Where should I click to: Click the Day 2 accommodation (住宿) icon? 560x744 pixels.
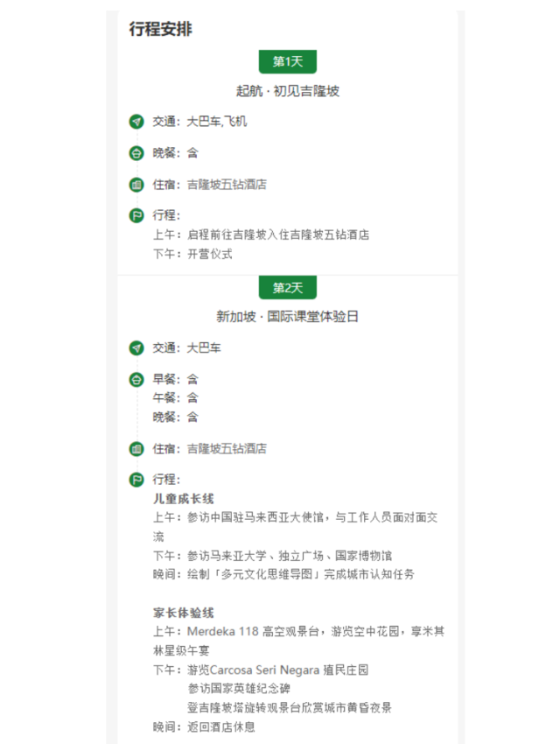tap(136, 449)
